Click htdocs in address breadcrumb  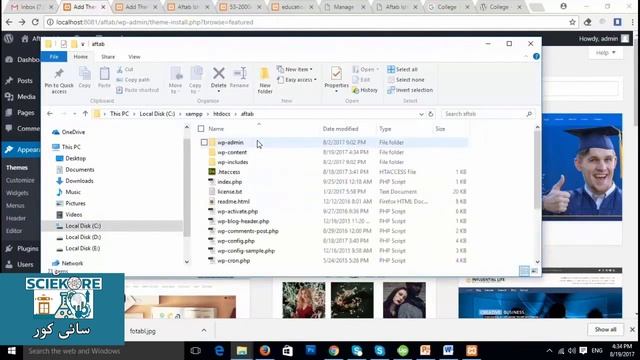pos(222,114)
